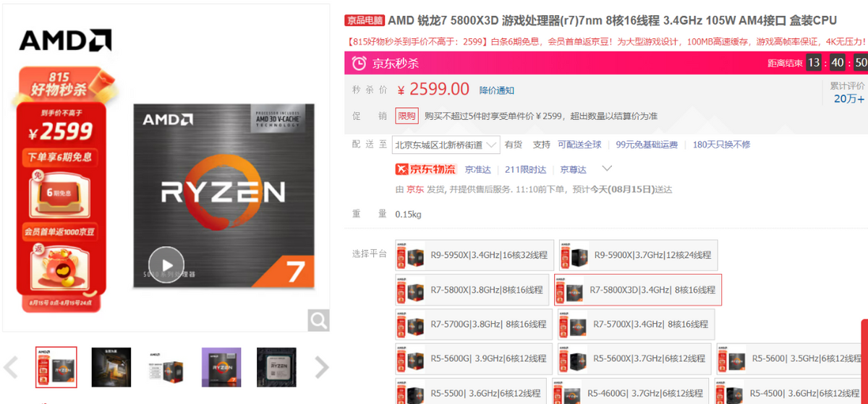Screen dimensions: 868x404
Task: Select R9-5900X 3.7GHz 12核24线程 option
Action: (x=639, y=255)
